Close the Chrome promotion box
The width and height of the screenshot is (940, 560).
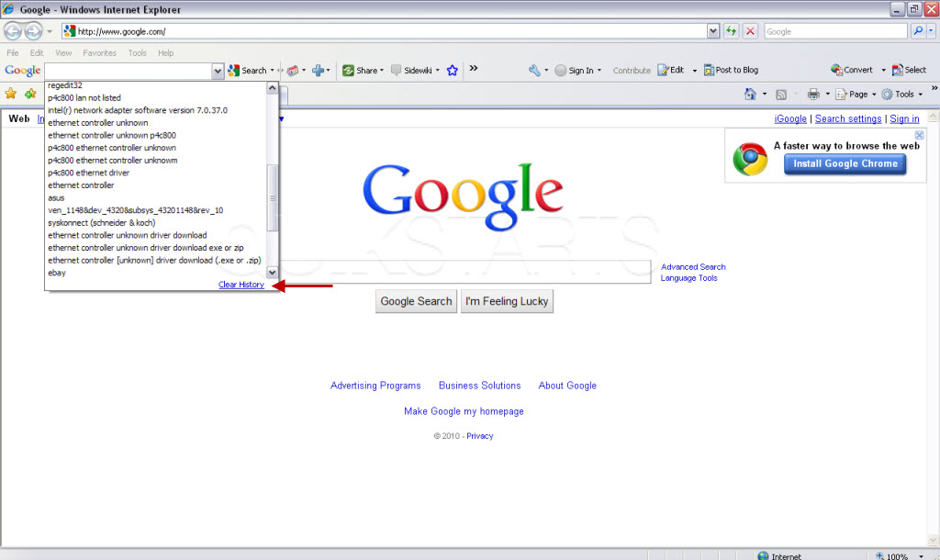tap(919, 135)
